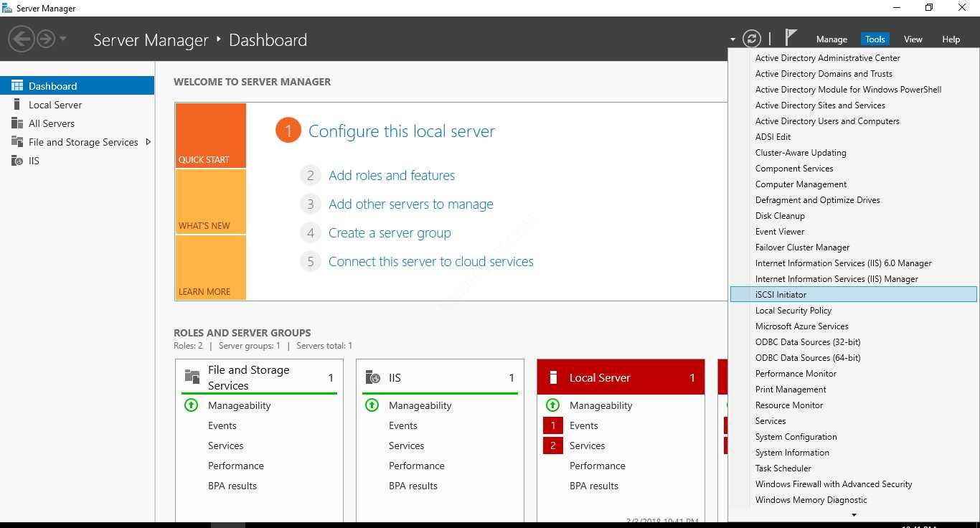Open the Manage menu

831,39
